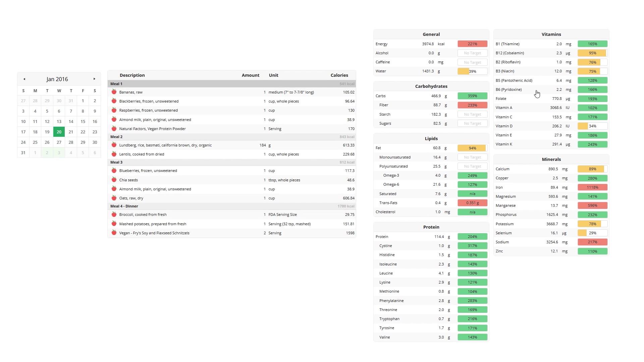Click the apple icon beside Bananas, raw
The width and height of the screenshot is (644, 362).
pos(114,92)
